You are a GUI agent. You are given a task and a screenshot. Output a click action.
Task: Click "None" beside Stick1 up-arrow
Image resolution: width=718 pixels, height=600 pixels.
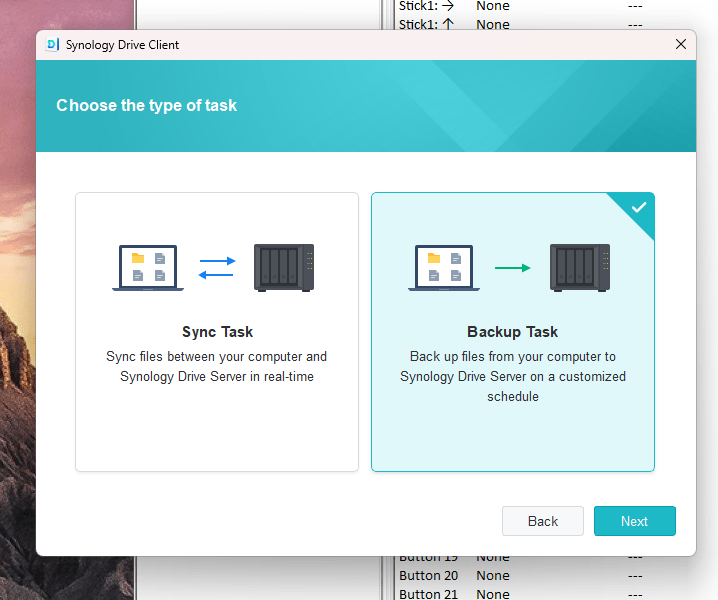tap(493, 24)
